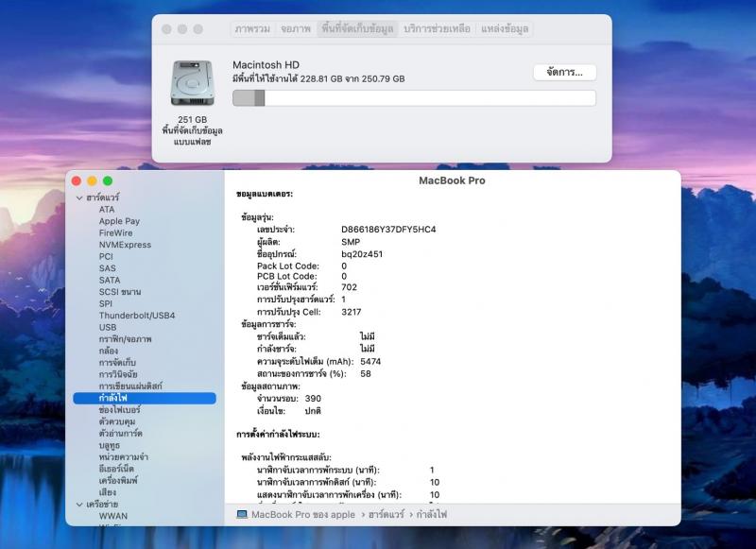Image resolution: width=756 pixels, height=549 pixels.
Task: Select การจัดเก็บ (Storage) in the sidebar
Action: (117, 363)
